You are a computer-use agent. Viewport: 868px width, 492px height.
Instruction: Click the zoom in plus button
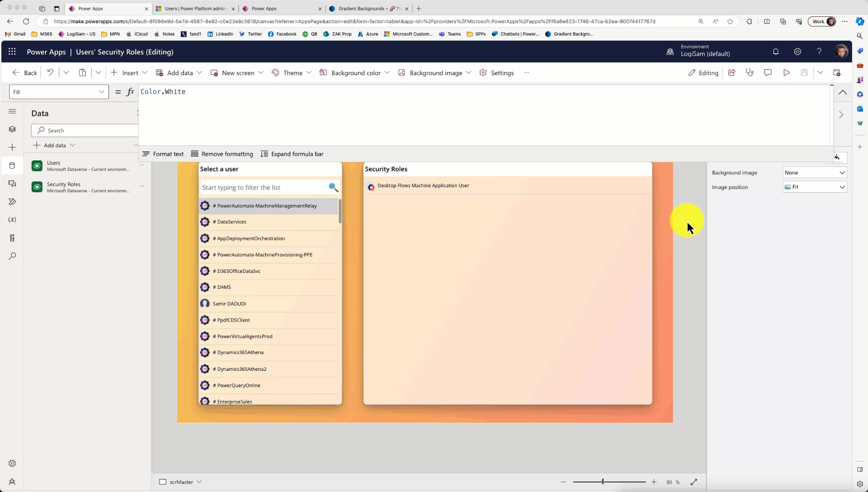(x=654, y=482)
